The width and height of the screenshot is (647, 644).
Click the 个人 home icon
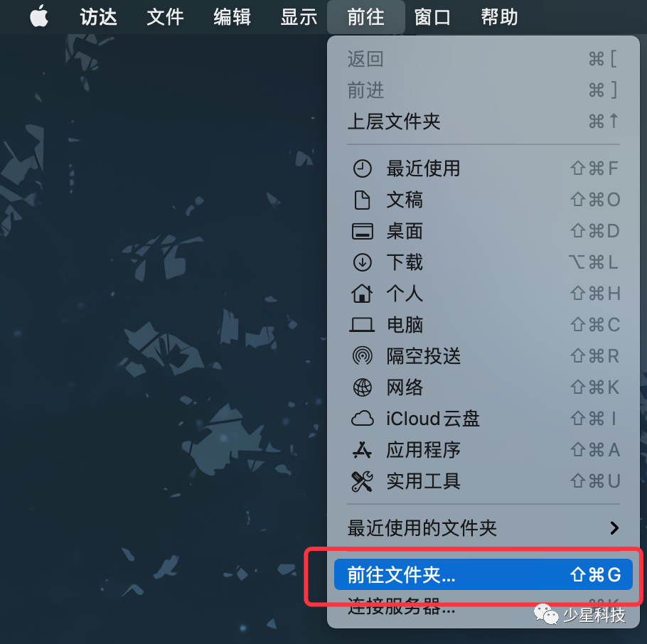tap(362, 294)
